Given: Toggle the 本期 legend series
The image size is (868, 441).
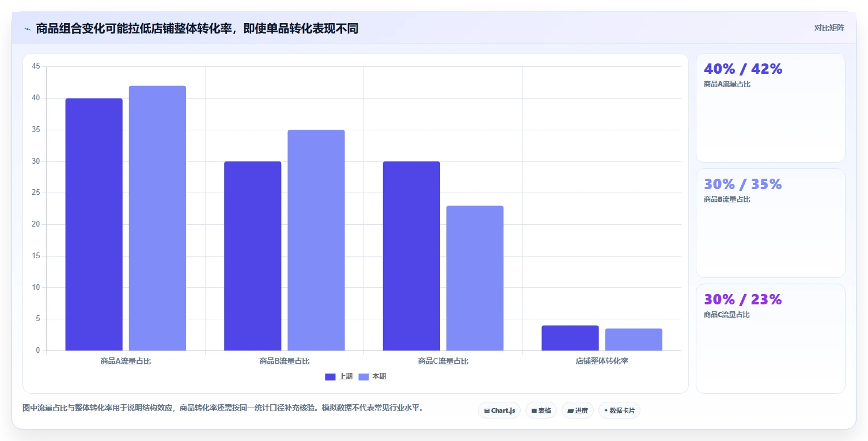Looking at the screenshot, I should pos(372,376).
